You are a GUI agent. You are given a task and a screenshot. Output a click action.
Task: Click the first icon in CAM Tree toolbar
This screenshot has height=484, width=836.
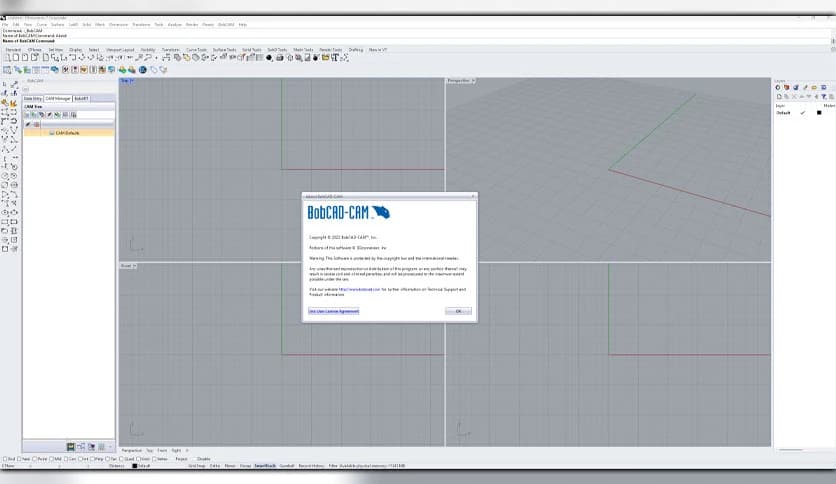[27, 115]
